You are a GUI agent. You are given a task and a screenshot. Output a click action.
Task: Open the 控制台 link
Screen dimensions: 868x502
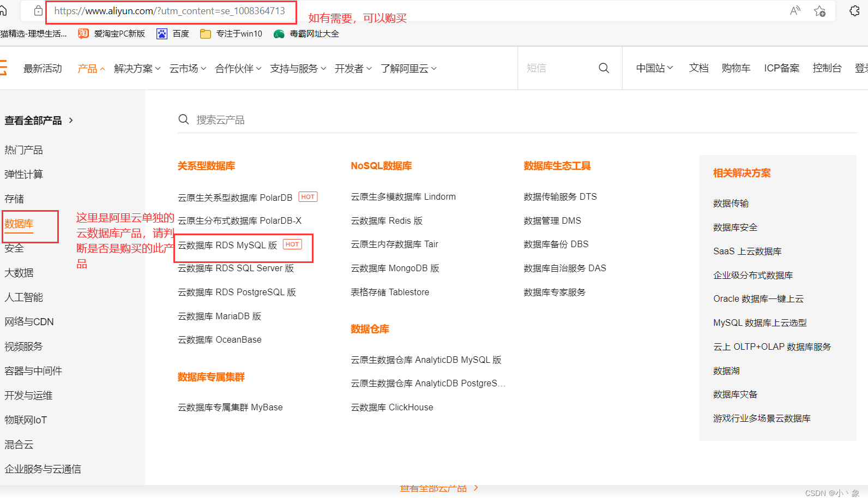[x=827, y=68]
